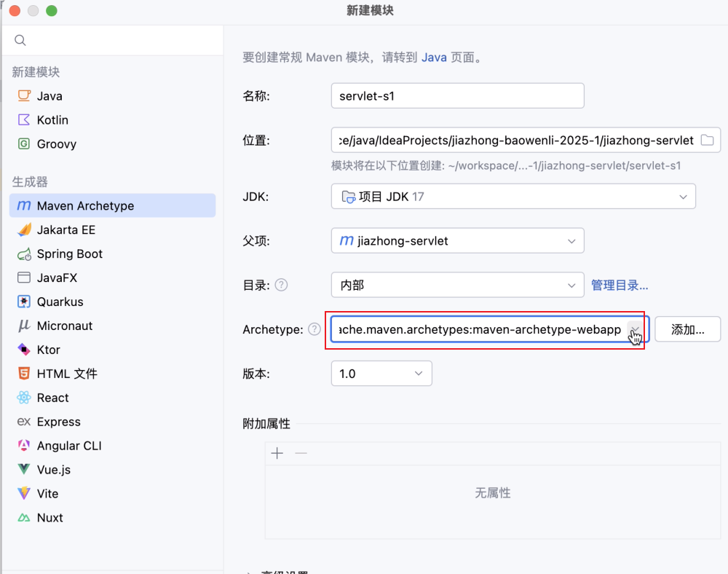Choose the Angular CLI generator
Image resolution: width=728 pixels, height=574 pixels.
[112, 446]
